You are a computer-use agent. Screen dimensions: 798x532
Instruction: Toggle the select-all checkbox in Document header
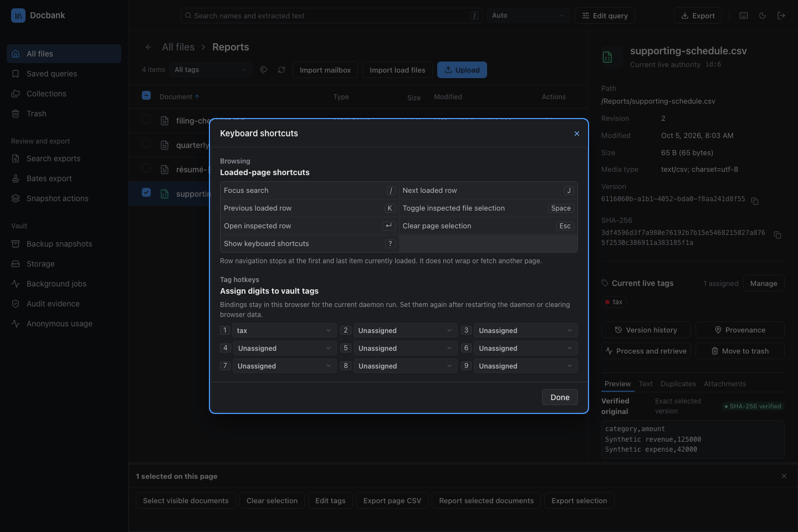pyautogui.click(x=146, y=95)
